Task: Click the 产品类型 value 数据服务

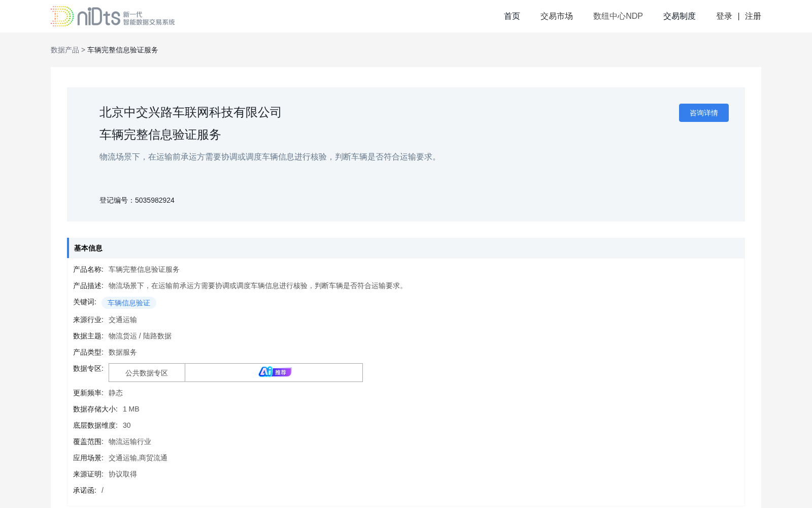Action: tap(123, 352)
